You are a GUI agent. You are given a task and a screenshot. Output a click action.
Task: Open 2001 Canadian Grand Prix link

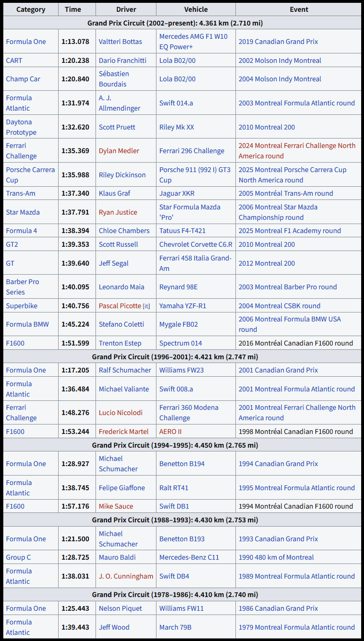(278, 370)
